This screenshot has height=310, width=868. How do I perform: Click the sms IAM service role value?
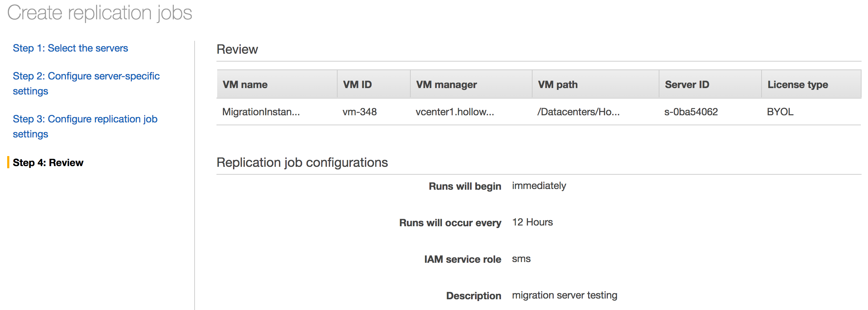(x=521, y=259)
